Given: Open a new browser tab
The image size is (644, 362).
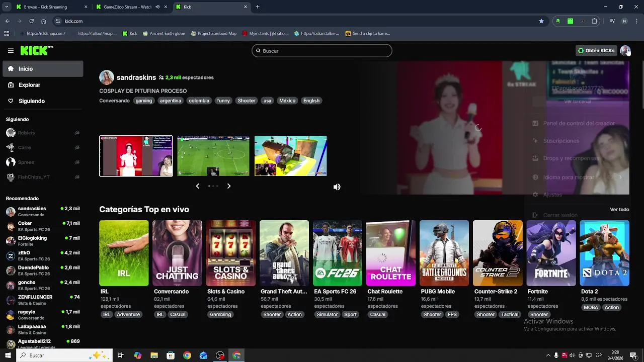Looking at the screenshot, I should (x=258, y=7).
